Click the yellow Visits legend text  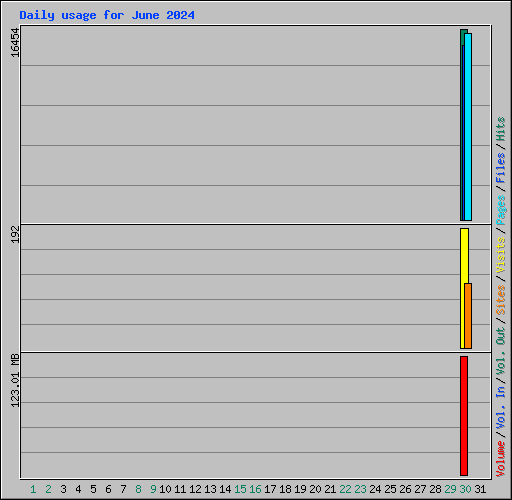501,255
